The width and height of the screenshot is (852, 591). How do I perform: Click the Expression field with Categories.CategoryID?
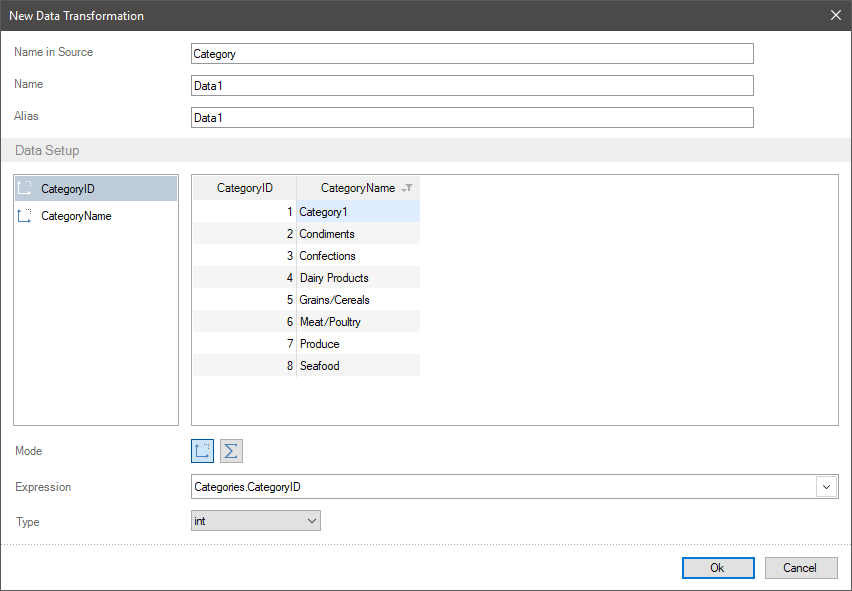tap(502, 487)
